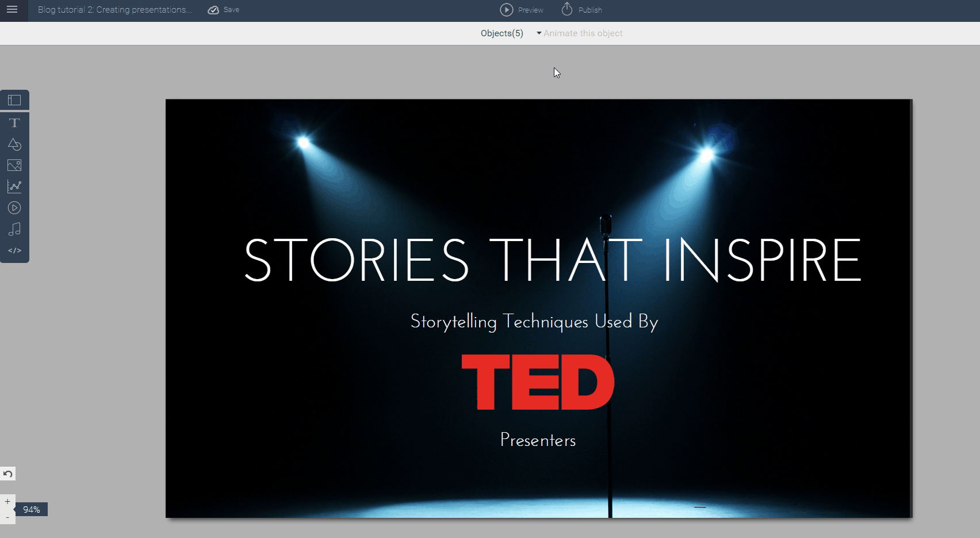Select the STORIES THAT INSPIRE heading
The width and height of the screenshot is (980, 538).
(553, 260)
